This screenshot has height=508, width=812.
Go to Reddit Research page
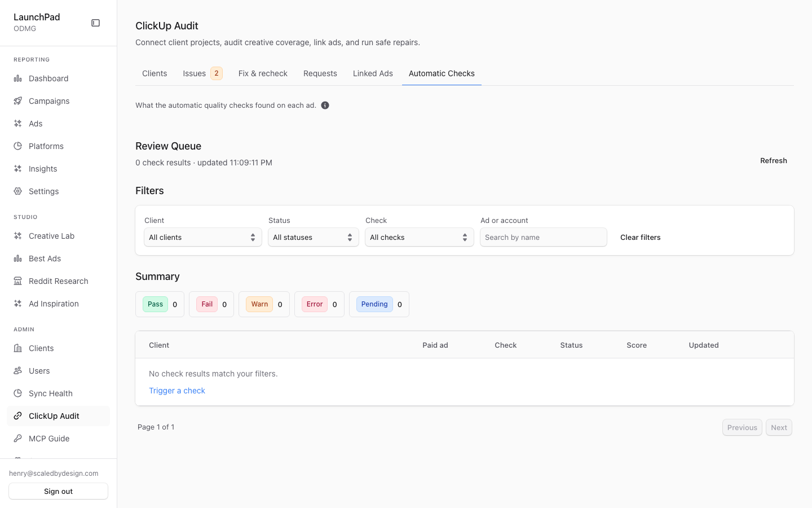click(59, 281)
